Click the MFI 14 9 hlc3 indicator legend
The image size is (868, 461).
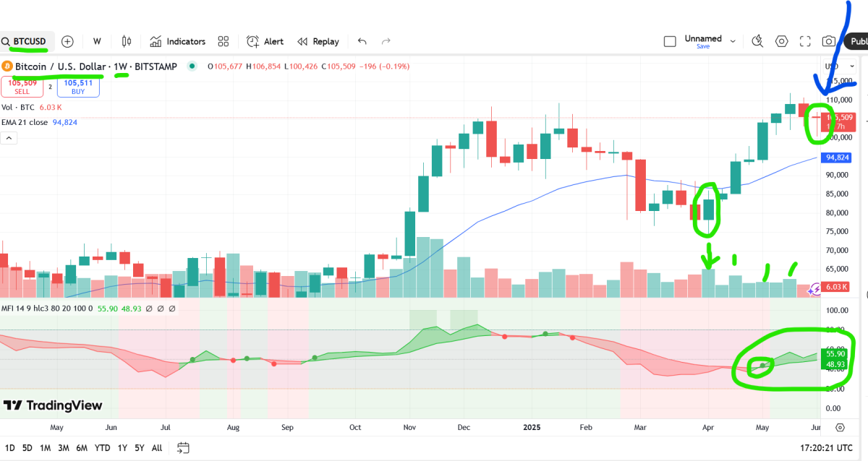[46, 309]
